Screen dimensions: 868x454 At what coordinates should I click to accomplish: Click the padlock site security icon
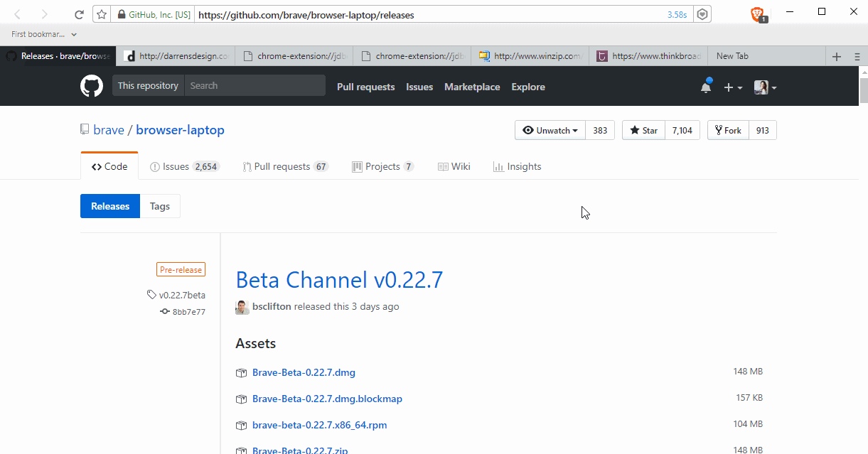(x=122, y=14)
